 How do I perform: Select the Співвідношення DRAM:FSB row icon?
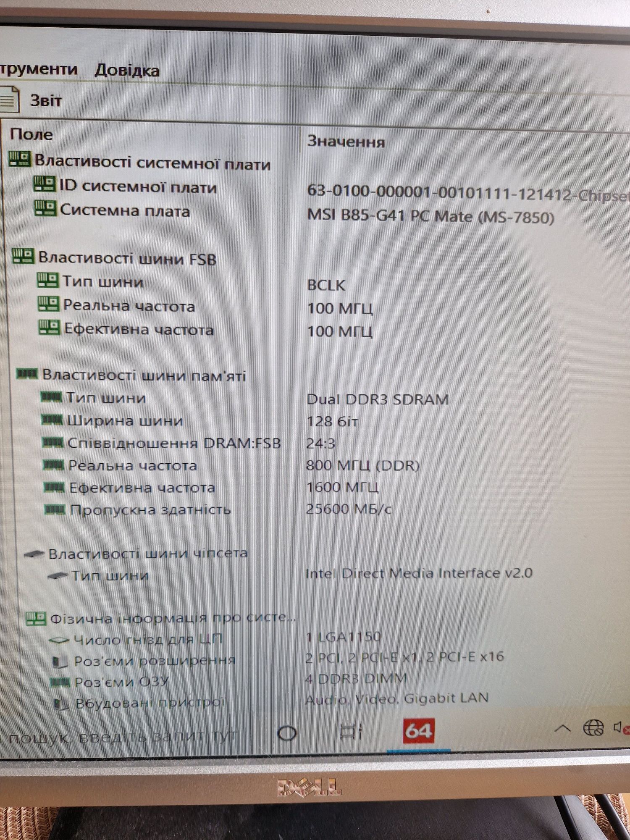click(x=53, y=442)
